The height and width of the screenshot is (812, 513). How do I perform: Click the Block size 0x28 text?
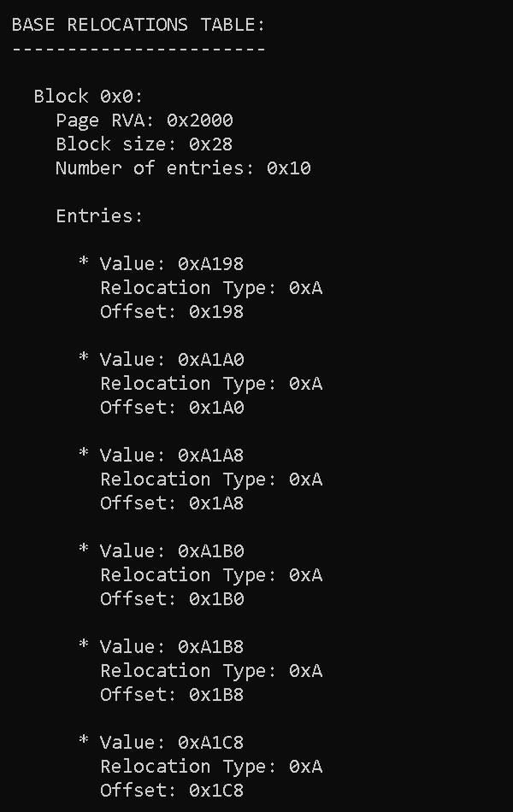tap(144, 144)
